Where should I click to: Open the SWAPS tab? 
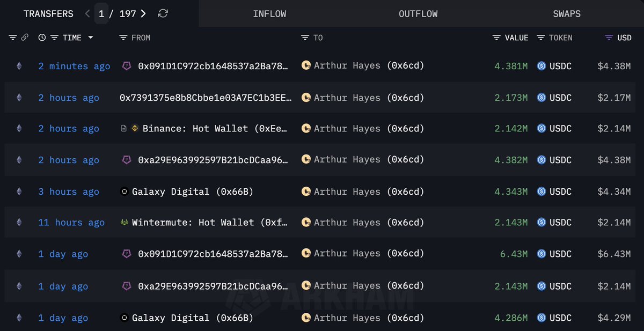click(567, 14)
